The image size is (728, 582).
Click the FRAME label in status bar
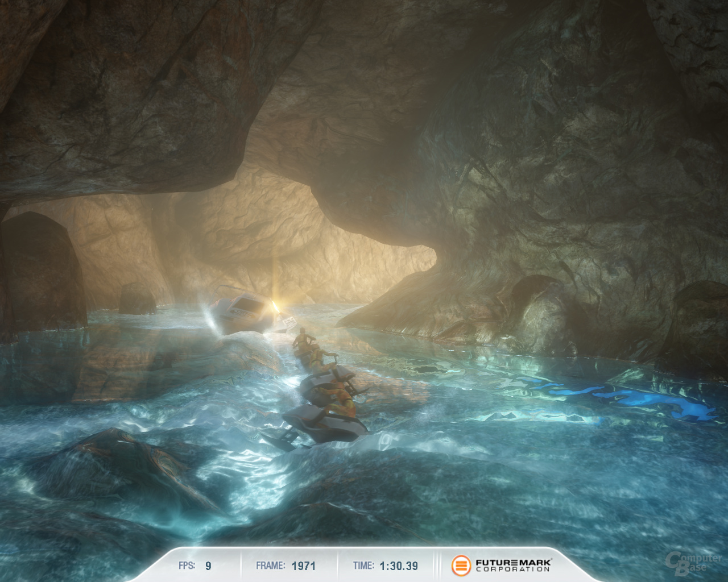coord(270,566)
